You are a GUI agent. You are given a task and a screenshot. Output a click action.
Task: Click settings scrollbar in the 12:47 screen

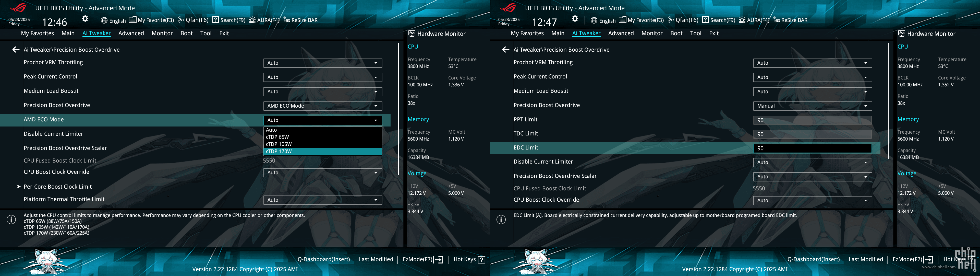pos(888,101)
